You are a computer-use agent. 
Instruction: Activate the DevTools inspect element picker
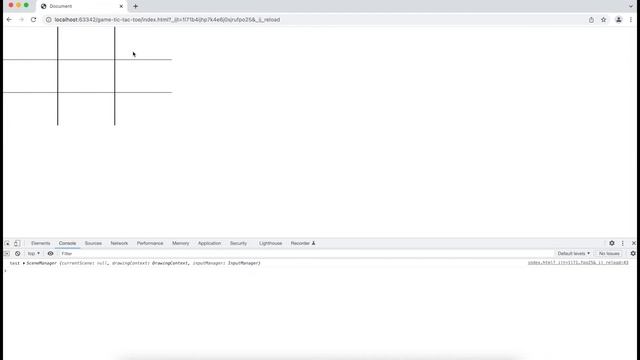[7, 243]
